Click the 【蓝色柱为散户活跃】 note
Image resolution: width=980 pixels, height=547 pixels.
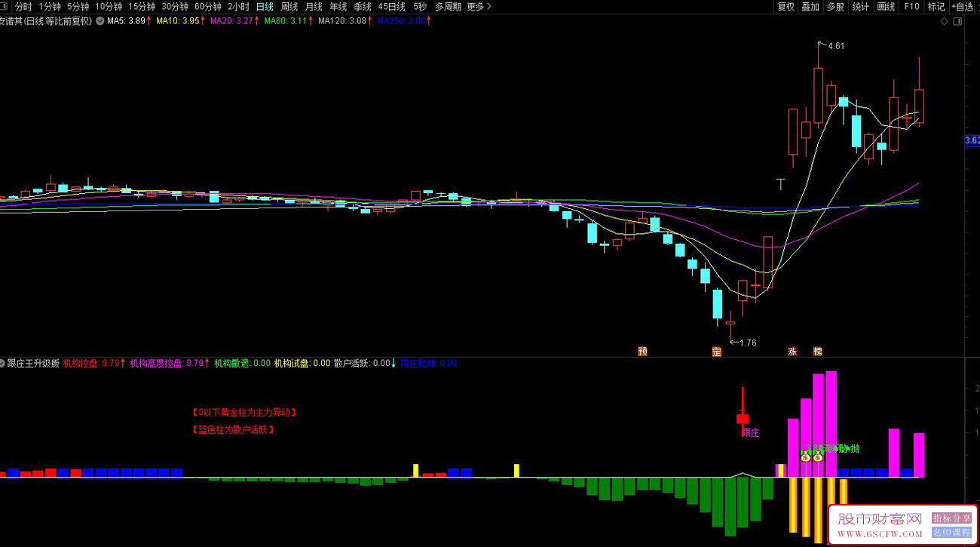tap(234, 429)
